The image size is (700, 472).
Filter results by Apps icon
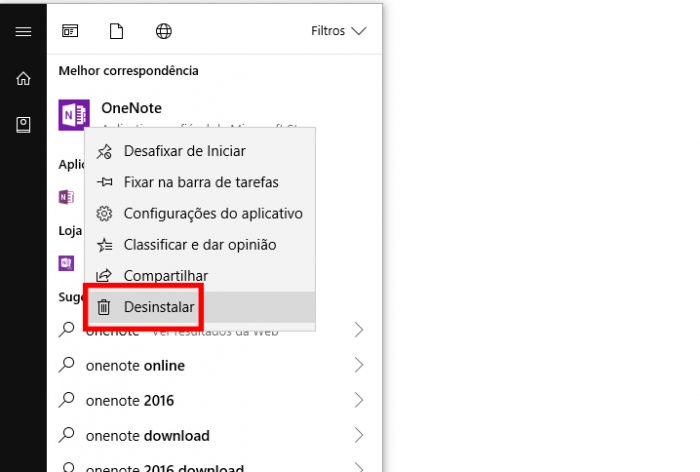(70, 31)
